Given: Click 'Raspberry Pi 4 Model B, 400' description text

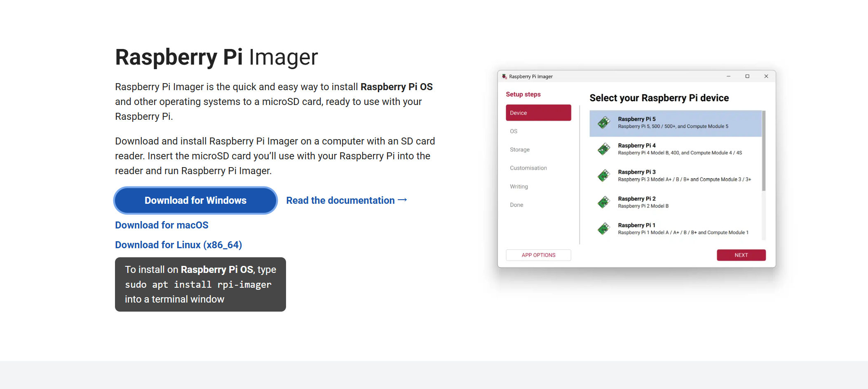Looking at the screenshot, I should click(680, 153).
